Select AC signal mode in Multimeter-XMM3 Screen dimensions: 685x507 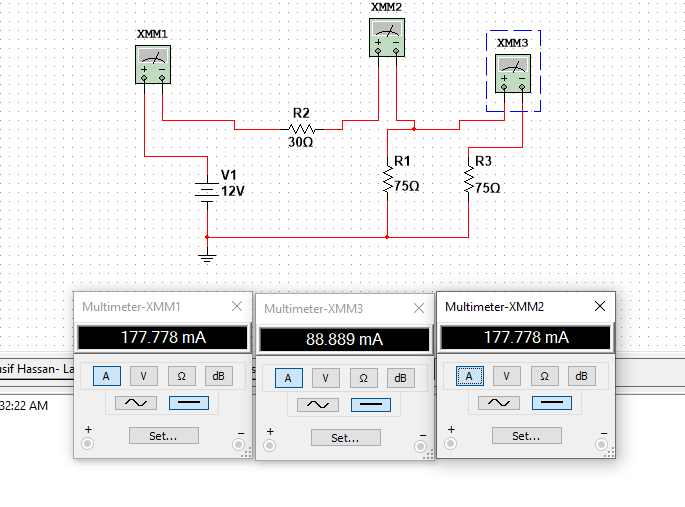[x=318, y=405]
